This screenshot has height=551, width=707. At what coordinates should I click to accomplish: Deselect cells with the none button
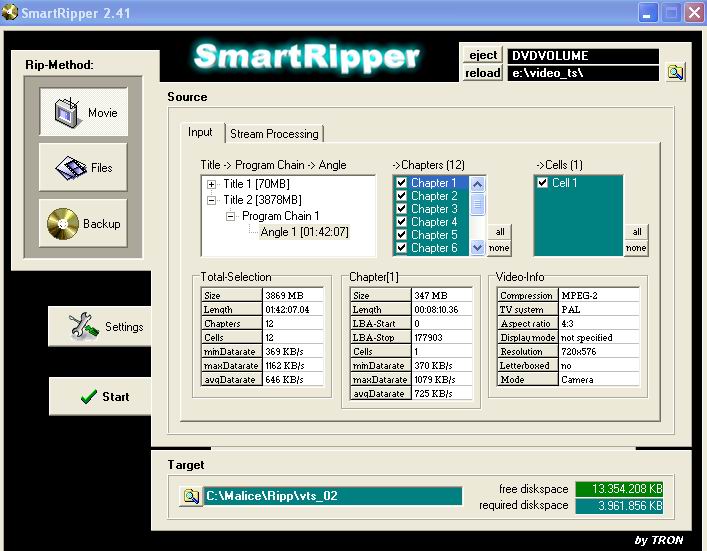pos(637,248)
